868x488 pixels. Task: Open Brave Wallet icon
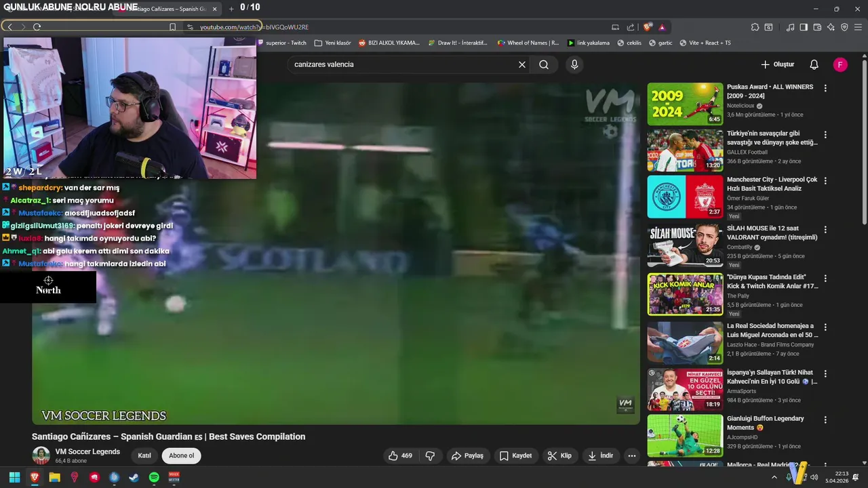coord(817,27)
